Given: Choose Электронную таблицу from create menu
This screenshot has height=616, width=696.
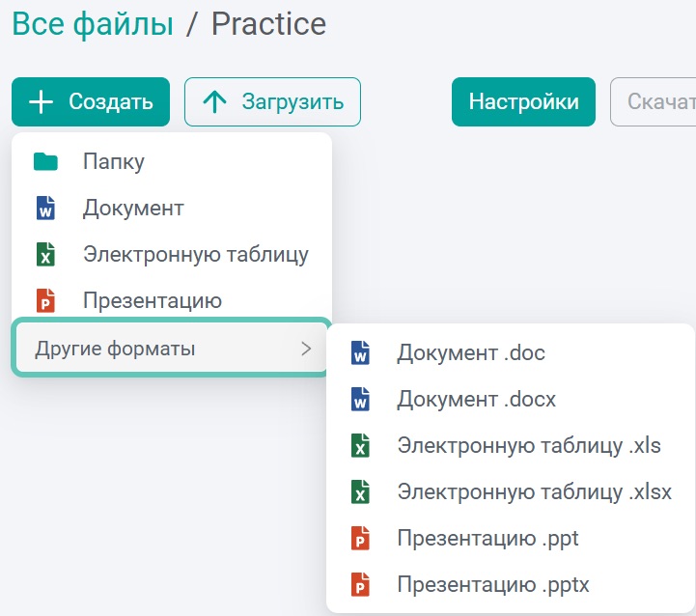Looking at the screenshot, I should 172,254.
